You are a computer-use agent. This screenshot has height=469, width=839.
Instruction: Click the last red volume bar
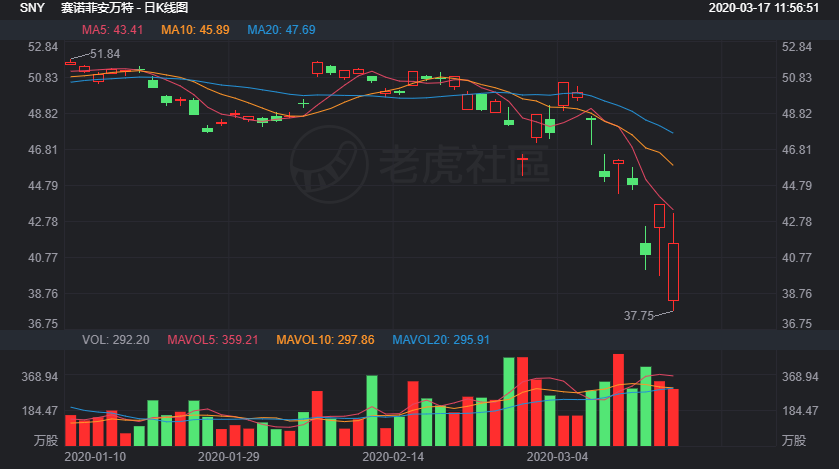[673, 418]
